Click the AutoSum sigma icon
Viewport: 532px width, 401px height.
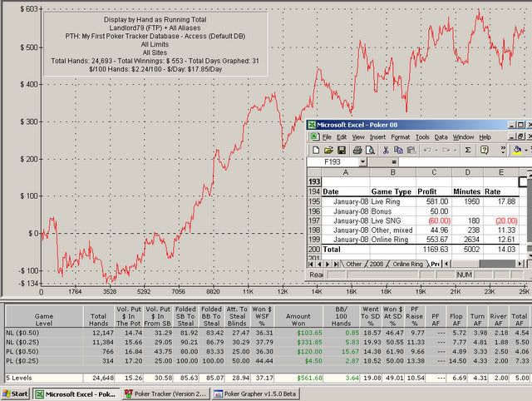click(468, 150)
